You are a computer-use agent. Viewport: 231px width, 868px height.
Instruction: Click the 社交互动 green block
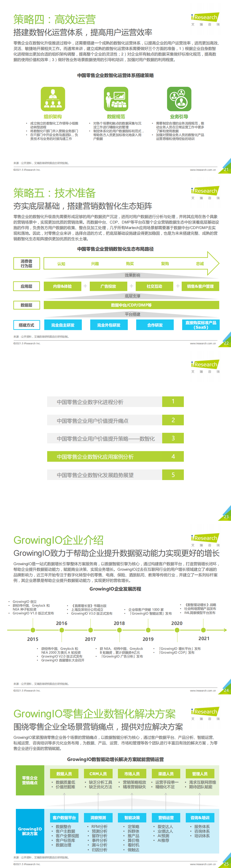point(154,286)
